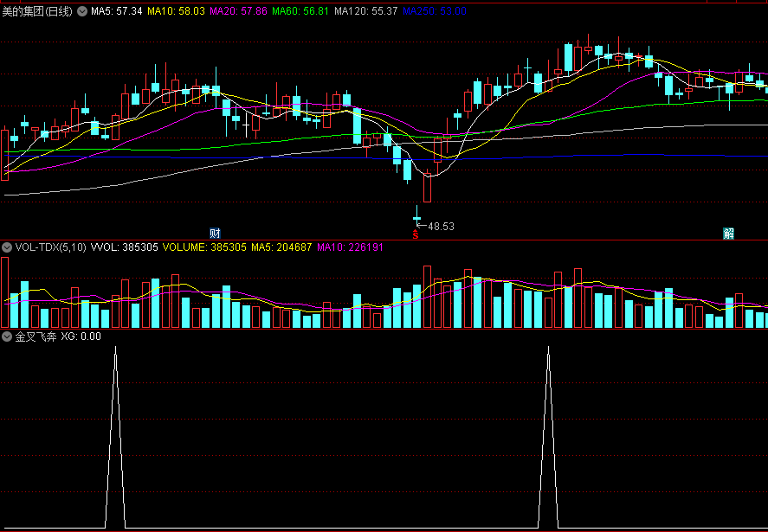Click the second XG signal spike peak
768x532 pixels.
(549, 348)
